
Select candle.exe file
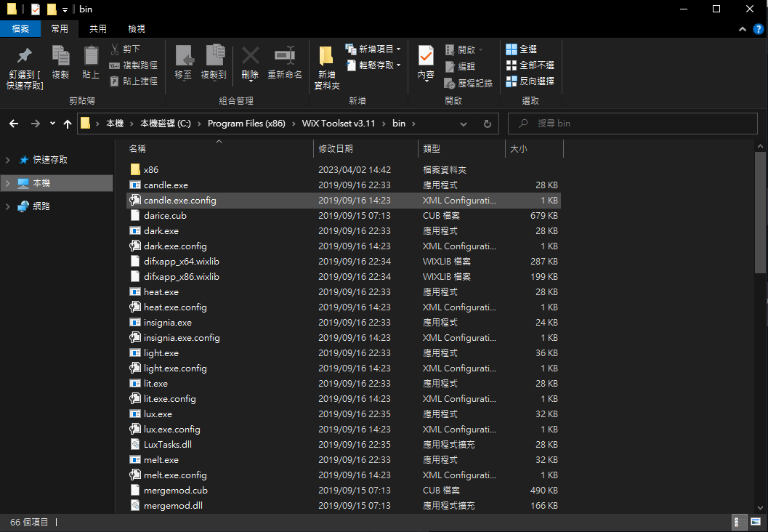click(x=343, y=185)
